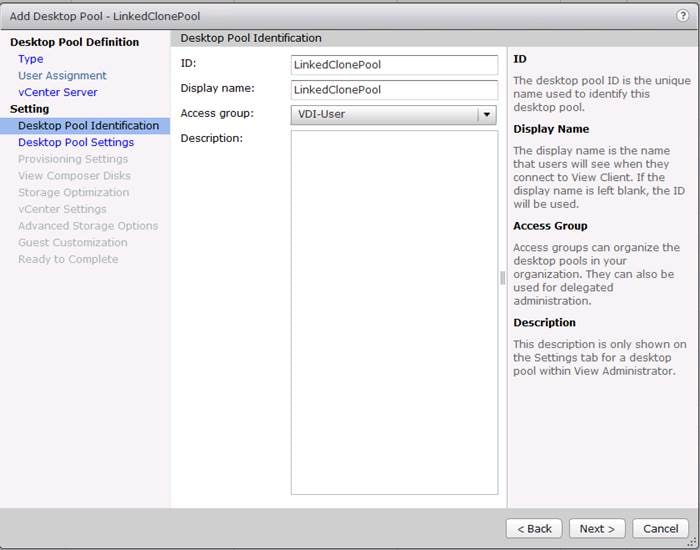Click the Description label in the form
The image size is (700, 550).
[x=212, y=138]
